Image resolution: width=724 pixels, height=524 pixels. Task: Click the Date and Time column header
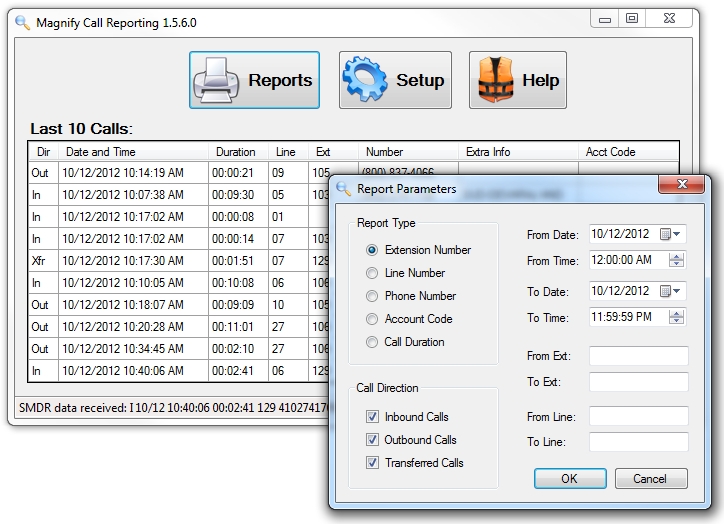click(x=133, y=152)
